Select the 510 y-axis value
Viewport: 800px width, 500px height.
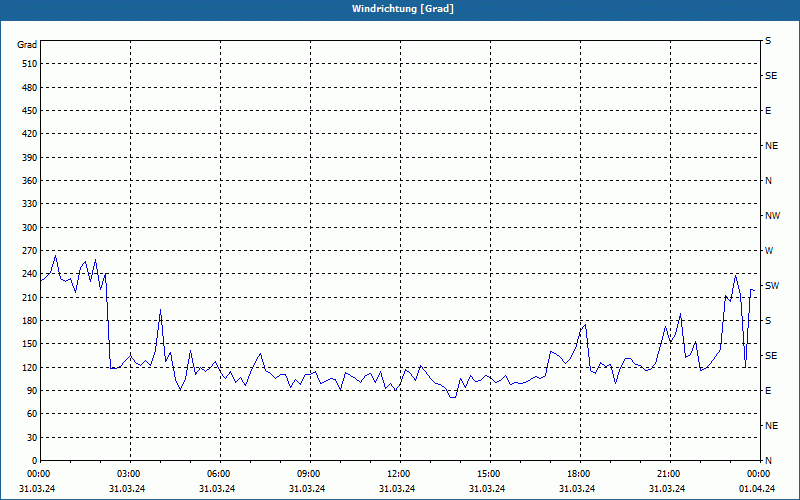pos(30,64)
